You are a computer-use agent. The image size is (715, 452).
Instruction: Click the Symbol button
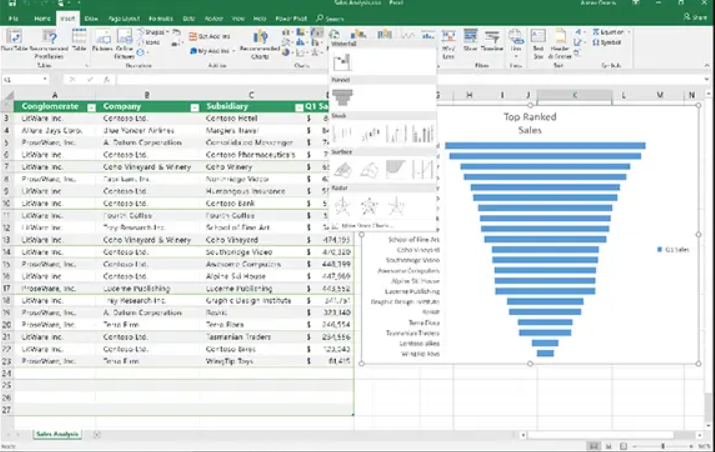[607, 42]
